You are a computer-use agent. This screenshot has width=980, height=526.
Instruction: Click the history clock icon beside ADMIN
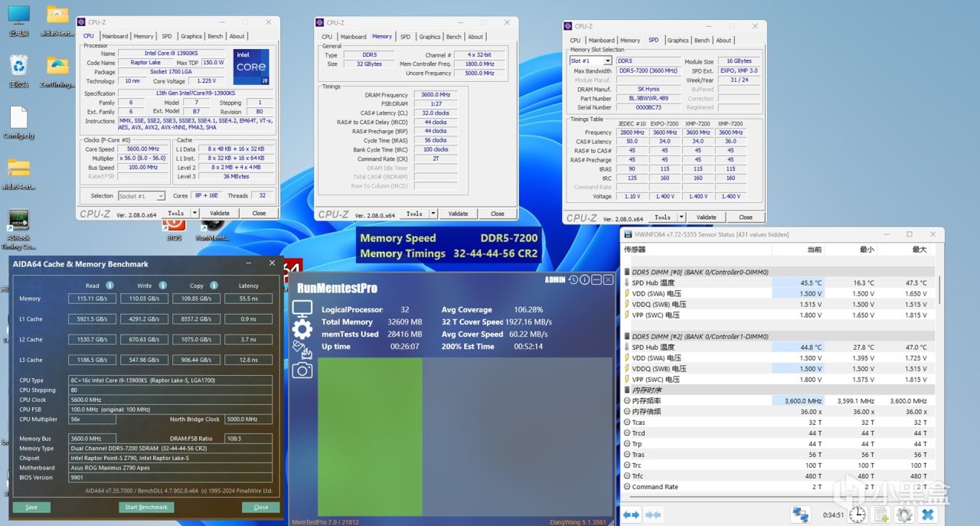573,280
